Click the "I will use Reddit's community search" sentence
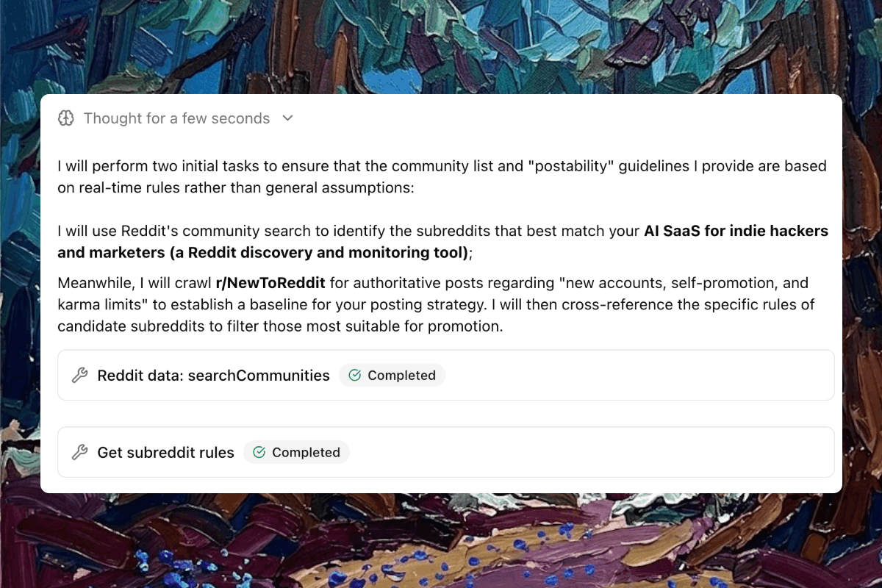Viewport: 882px width, 588px height. [x=345, y=231]
